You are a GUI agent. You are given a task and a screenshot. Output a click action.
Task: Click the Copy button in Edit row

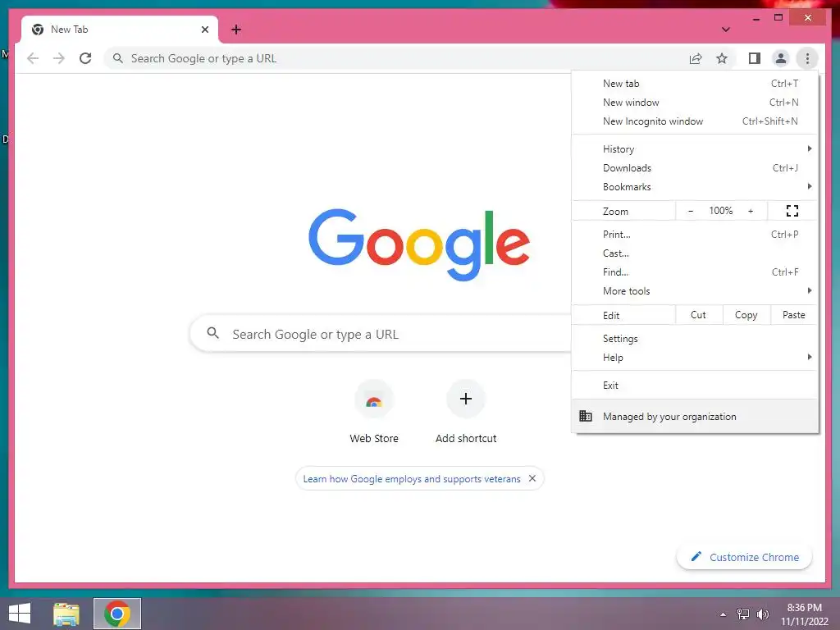(x=746, y=315)
